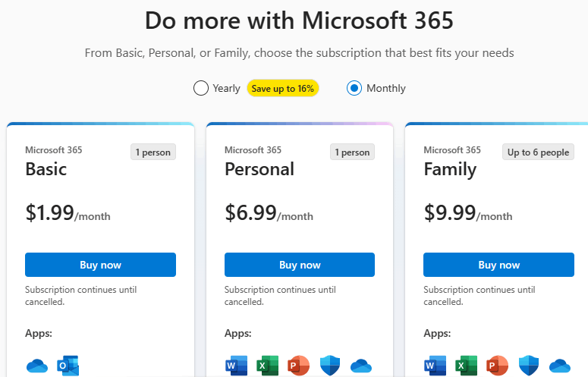
Task: Click the PowerPoint icon in Family plan
Action: point(497,366)
